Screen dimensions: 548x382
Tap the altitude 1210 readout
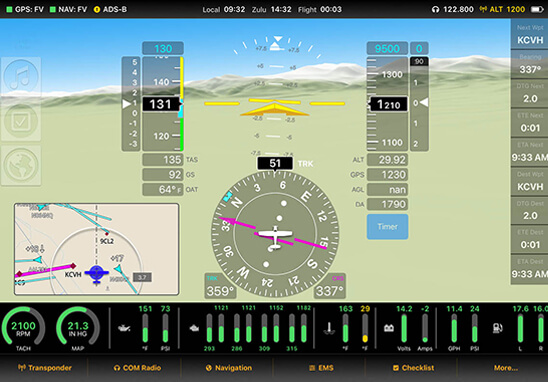click(388, 104)
